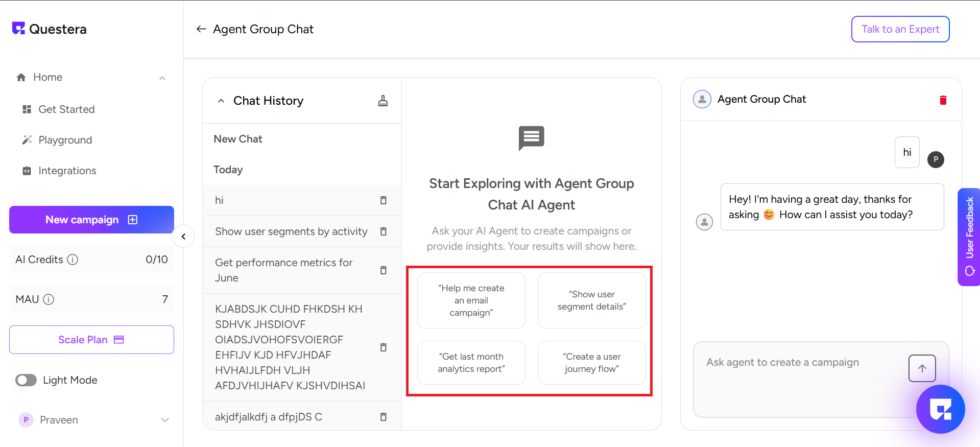Open Playground from the sidebar
The height and width of the screenshot is (447, 980).
(65, 140)
